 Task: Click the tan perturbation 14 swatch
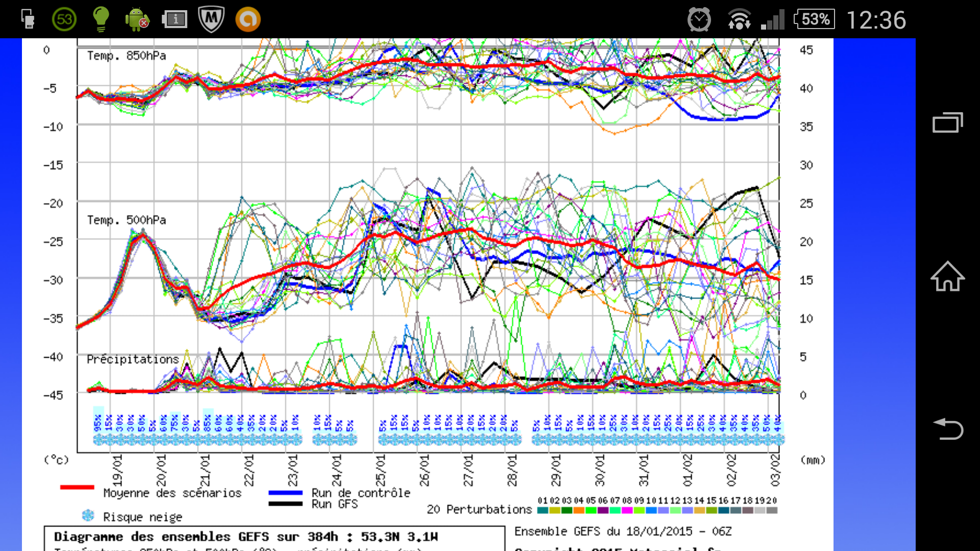(x=699, y=510)
